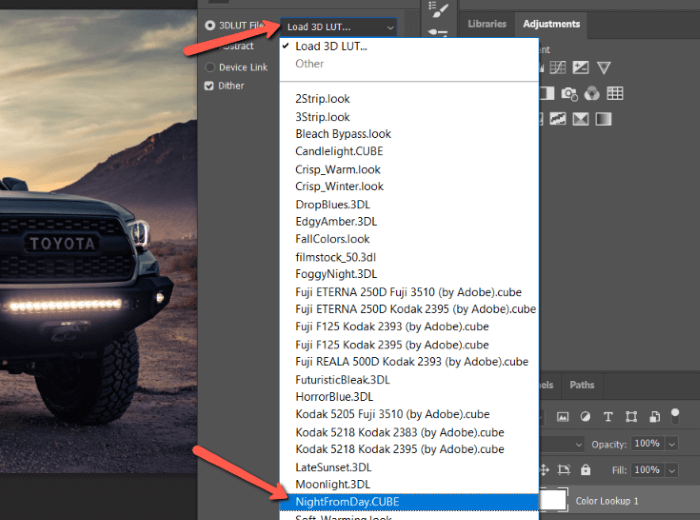This screenshot has width=700, height=520.
Task: Filter layers by type layers
Action: [x=608, y=416]
